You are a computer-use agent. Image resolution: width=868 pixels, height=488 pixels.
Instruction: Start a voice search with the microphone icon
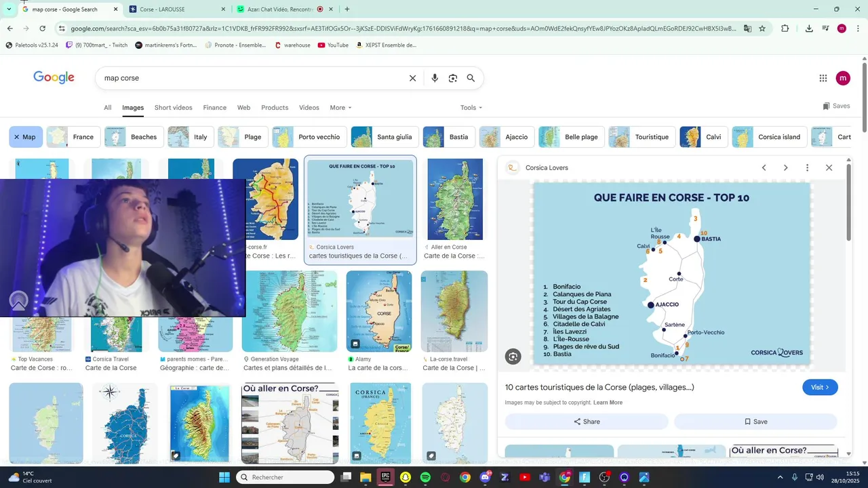coord(435,78)
